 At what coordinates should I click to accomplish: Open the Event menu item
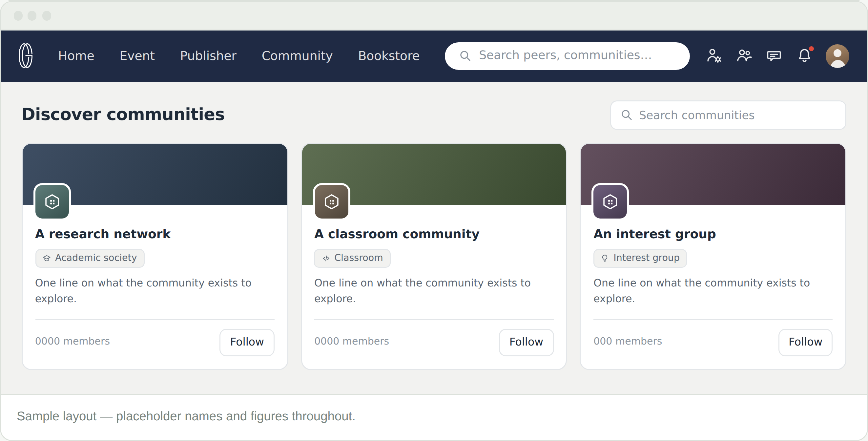point(137,56)
